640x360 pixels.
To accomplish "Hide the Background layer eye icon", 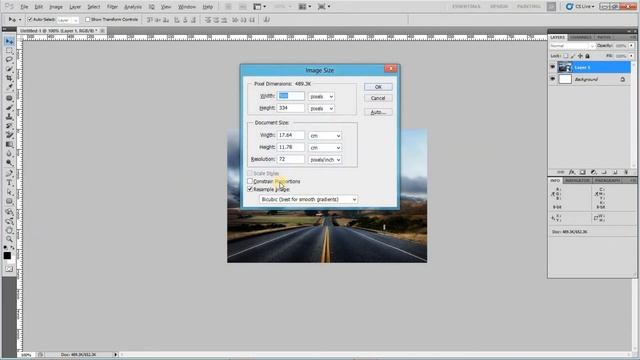I will [x=553, y=79].
